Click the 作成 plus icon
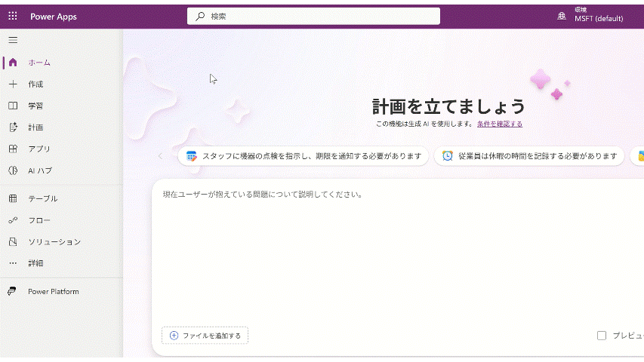 [13, 84]
